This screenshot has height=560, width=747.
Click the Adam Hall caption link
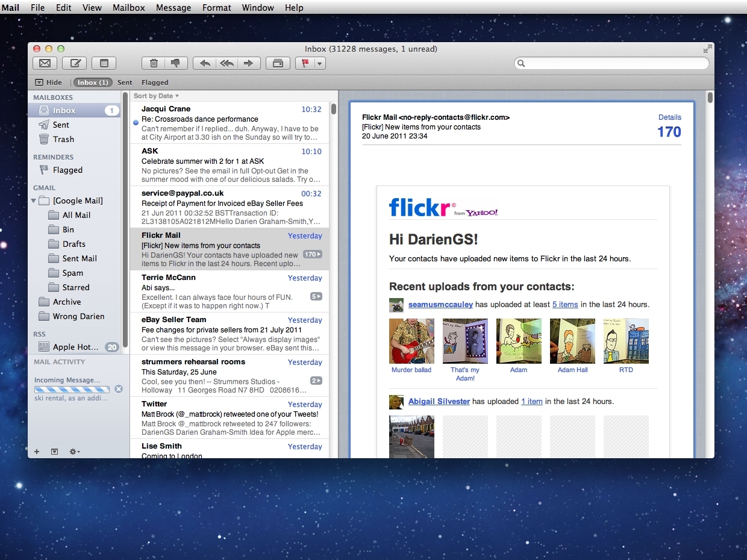(x=572, y=370)
